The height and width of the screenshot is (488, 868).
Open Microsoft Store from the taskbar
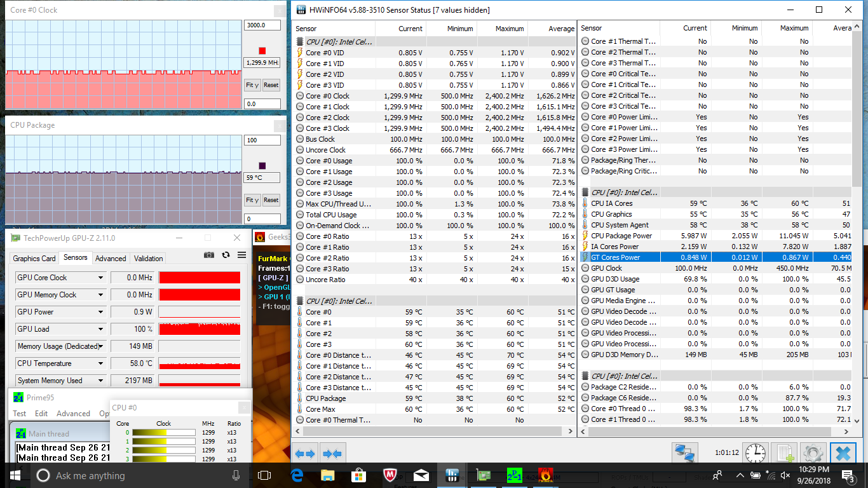(359, 475)
